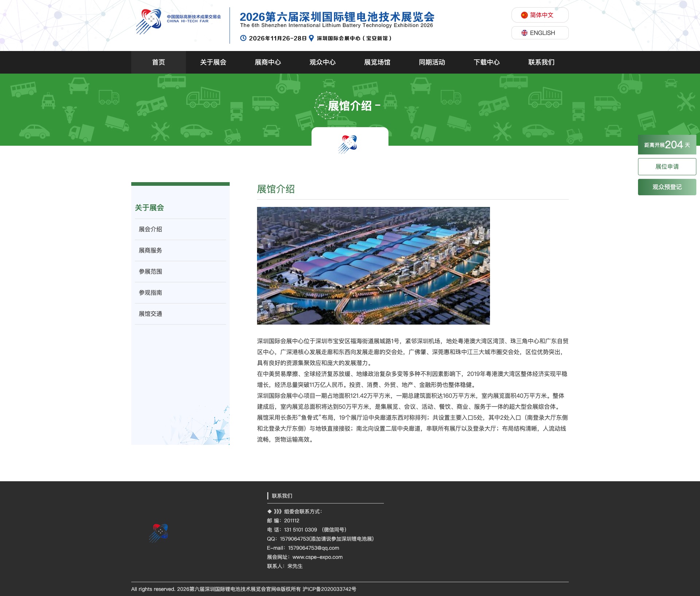The image size is (700, 596).
Task: Click the aerial photo of the convention center
Action: pyautogui.click(x=373, y=266)
